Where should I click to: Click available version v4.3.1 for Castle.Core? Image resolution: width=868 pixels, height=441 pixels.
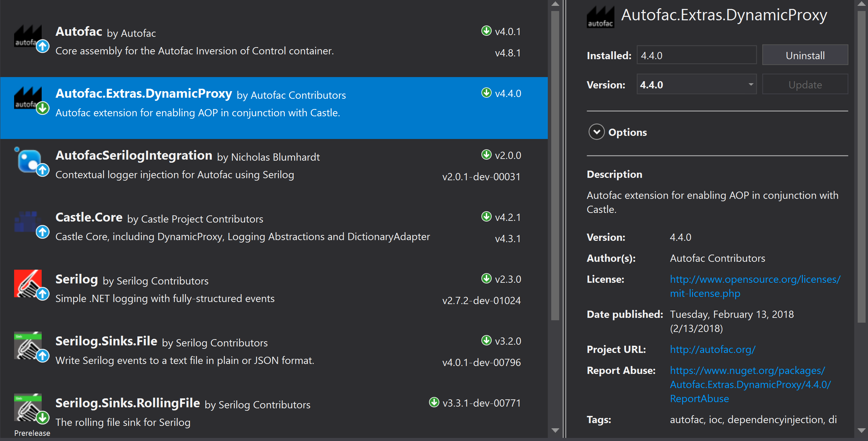[508, 239]
